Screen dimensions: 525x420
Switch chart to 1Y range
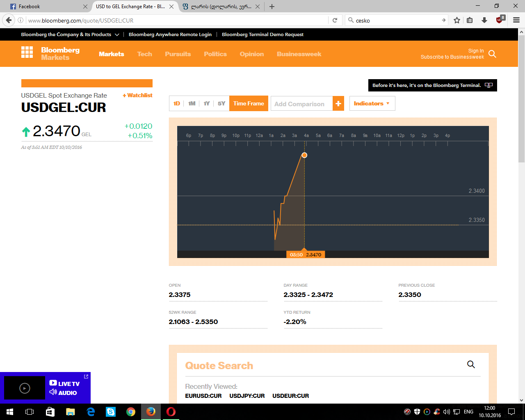207,103
